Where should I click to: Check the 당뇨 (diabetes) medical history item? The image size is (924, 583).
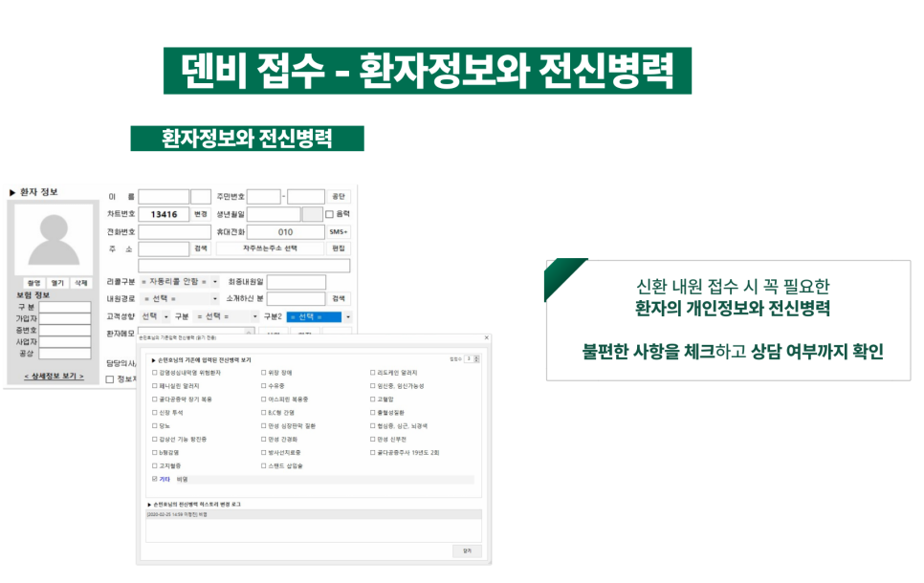(x=153, y=425)
